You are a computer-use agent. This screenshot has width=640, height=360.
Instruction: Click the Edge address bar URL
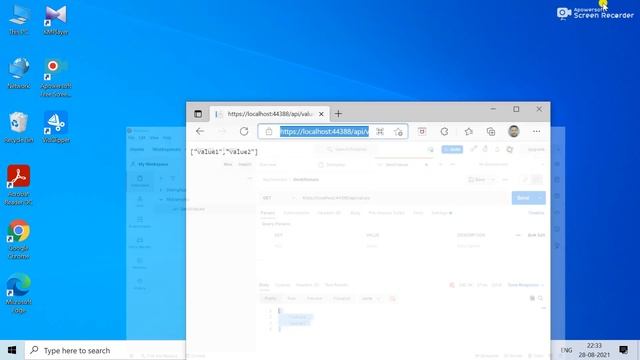click(x=324, y=131)
